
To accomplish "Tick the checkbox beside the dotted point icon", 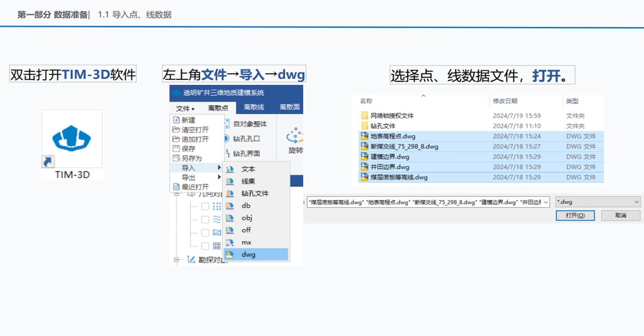I will (x=205, y=206).
